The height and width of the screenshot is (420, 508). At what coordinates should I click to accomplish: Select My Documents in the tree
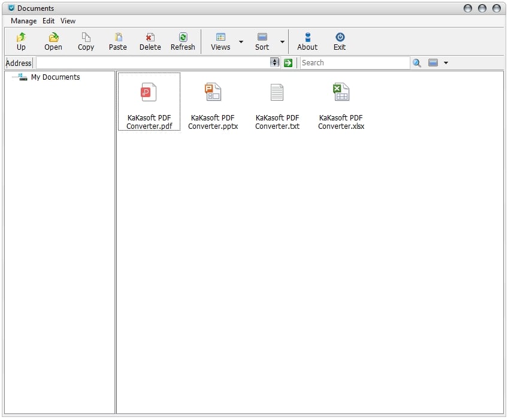point(55,77)
